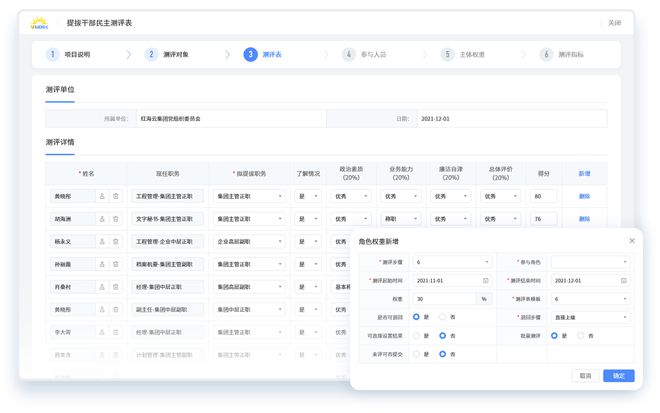Click trash icon in 肖桑村 row
The height and width of the screenshot is (413, 660).
[115, 287]
